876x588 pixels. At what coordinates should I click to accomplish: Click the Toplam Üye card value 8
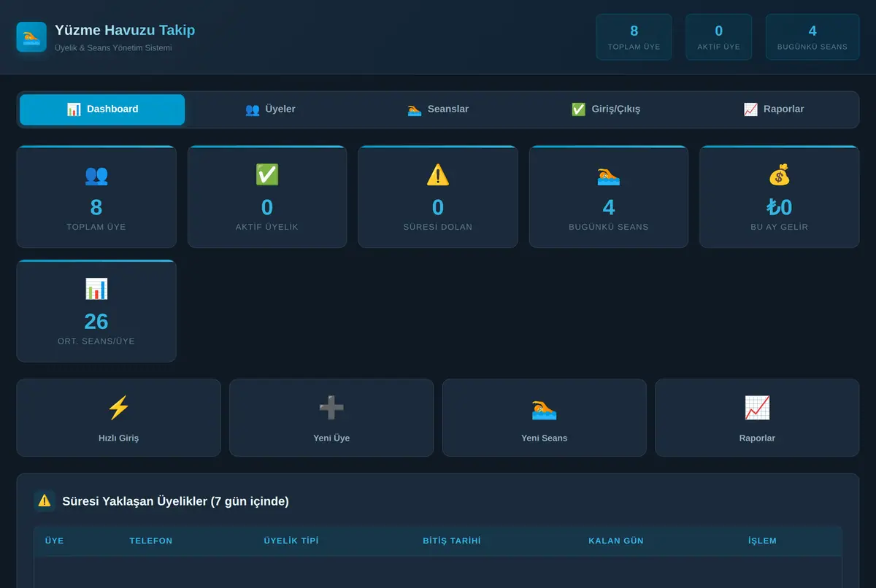(x=96, y=208)
